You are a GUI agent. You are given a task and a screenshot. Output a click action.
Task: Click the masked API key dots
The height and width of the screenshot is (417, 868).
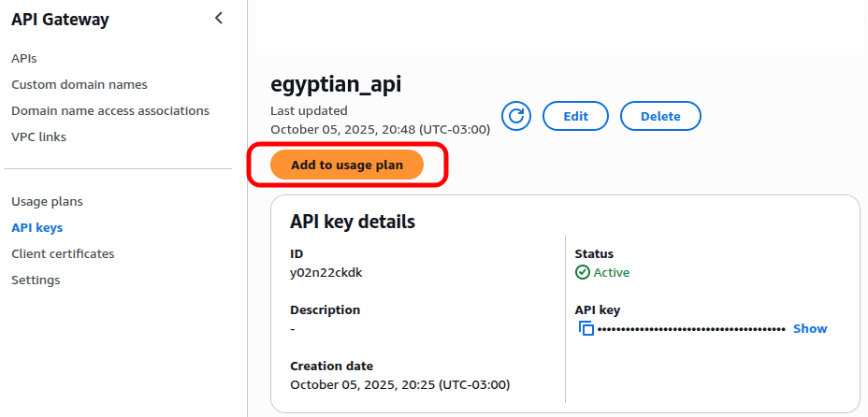pos(691,329)
